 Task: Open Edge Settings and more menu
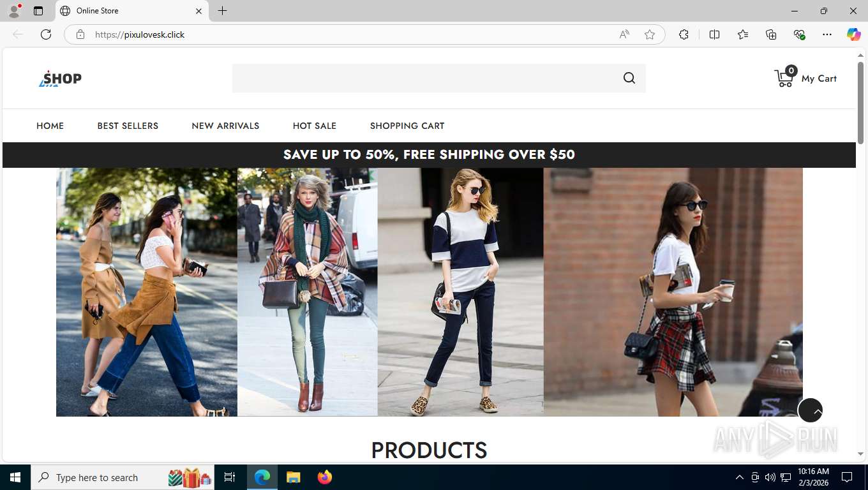[827, 34]
